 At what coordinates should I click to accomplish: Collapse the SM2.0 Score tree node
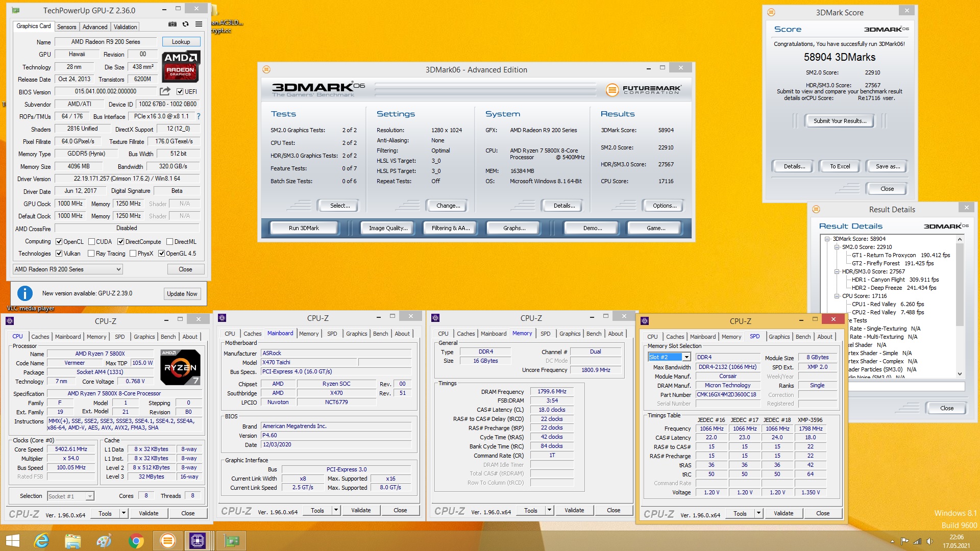tap(837, 247)
